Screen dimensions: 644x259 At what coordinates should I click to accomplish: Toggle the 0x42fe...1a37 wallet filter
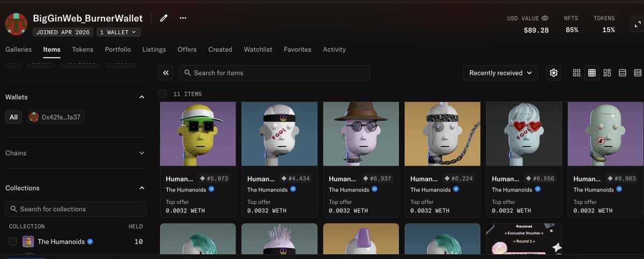pyautogui.click(x=56, y=117)
